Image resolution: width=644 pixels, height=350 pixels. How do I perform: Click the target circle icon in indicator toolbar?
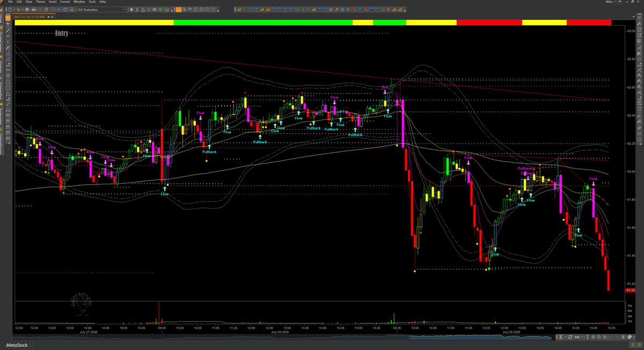pyautogui.click(x=331, y=10)
